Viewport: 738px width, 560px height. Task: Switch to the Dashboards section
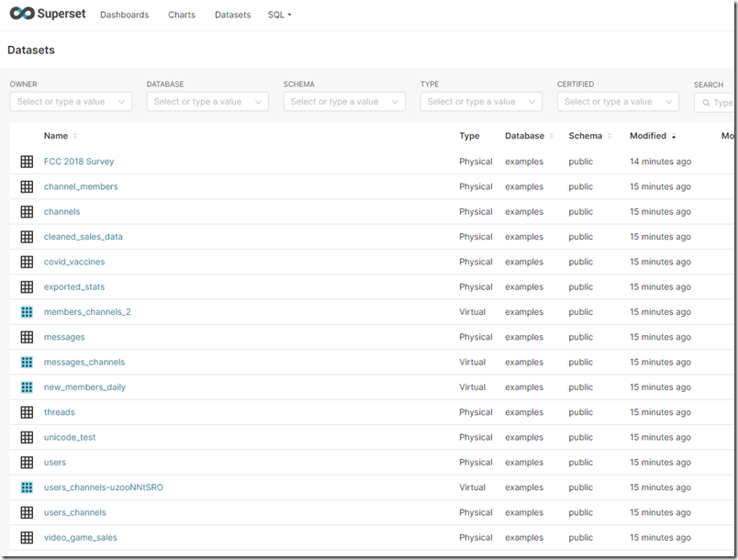pos(124,15)
